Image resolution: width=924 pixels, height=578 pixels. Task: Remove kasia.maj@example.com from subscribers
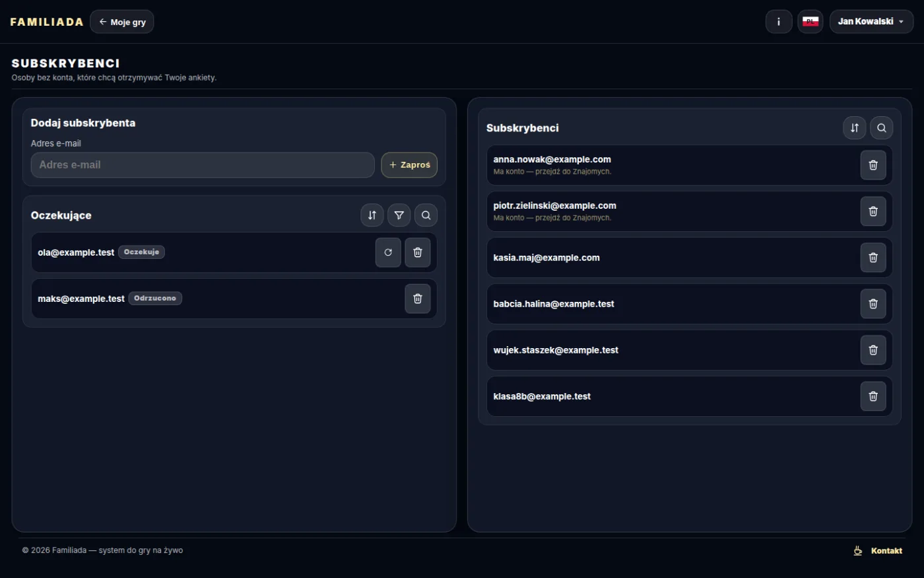pos(873,258)
